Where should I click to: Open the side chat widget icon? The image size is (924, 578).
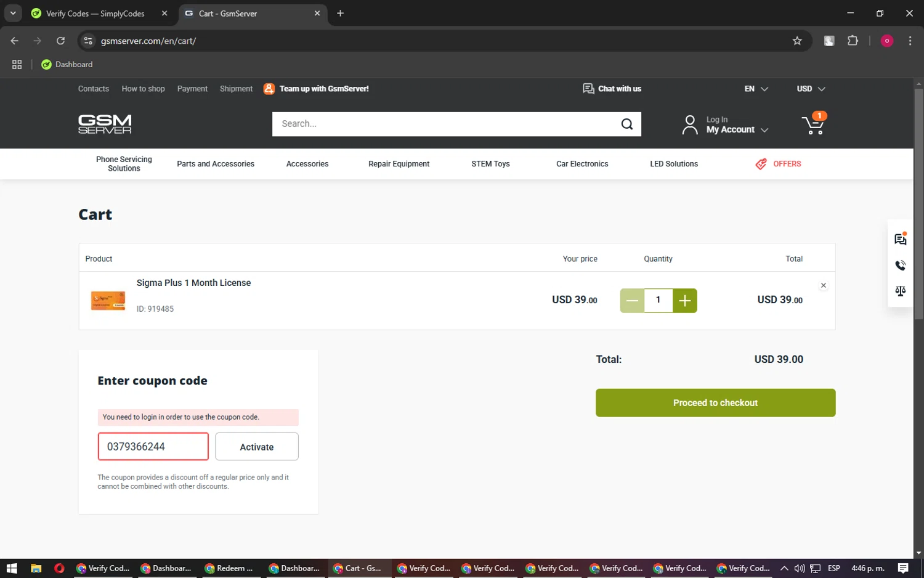[900, 239]
